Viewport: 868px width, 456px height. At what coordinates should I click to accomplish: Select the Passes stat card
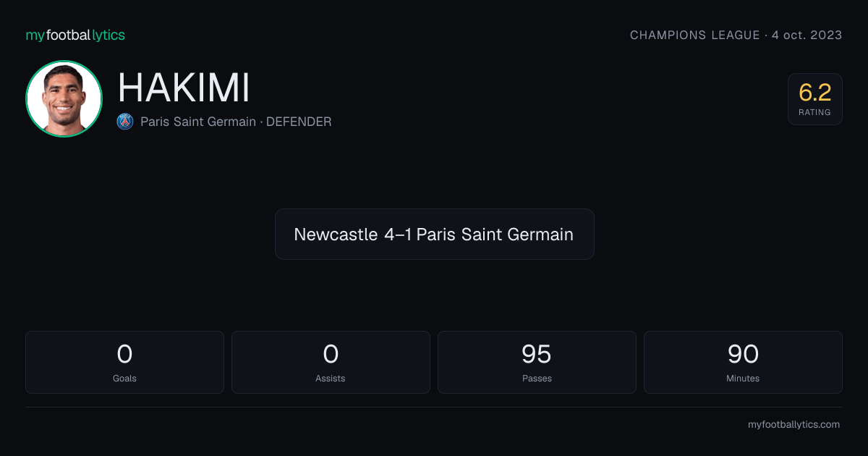537,362
